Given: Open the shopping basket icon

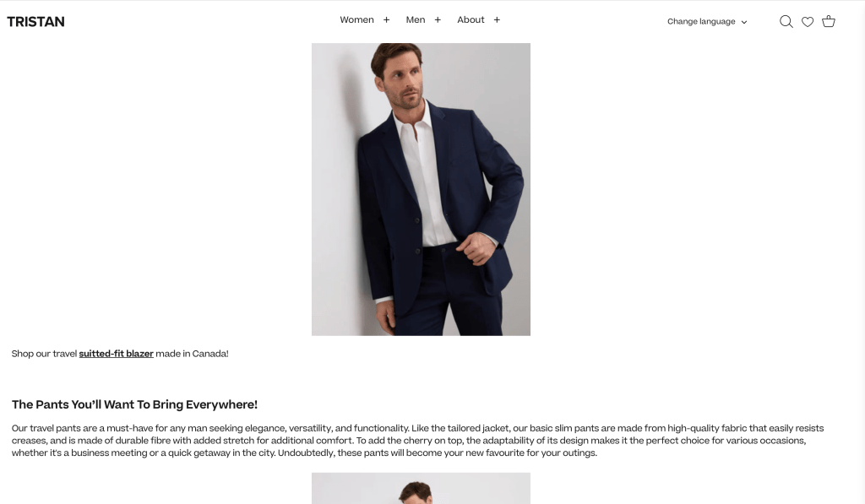Looking at the screenshot, I should pos(829,21).
